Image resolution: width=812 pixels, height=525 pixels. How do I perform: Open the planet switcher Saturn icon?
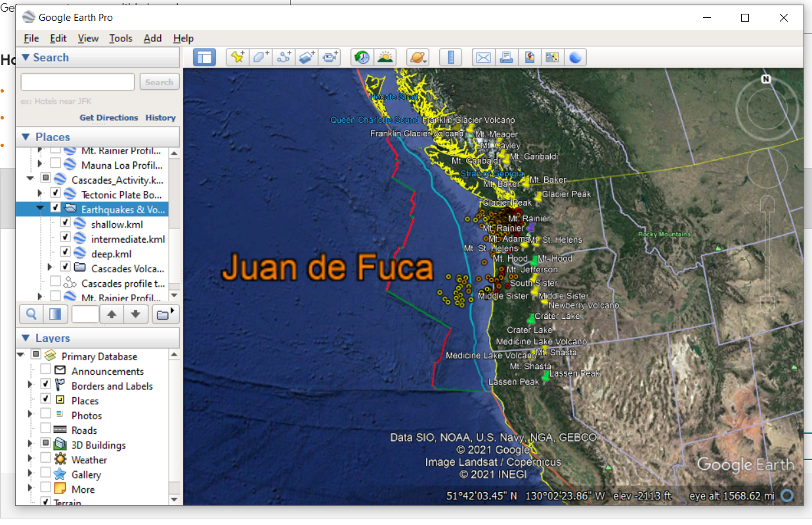(x=417, y=57)
